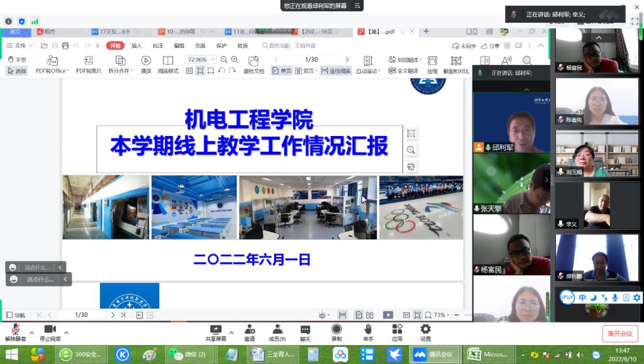Click the 邀请 invite icon
Screen dimensions: 644x364
(x=250, y=329)
